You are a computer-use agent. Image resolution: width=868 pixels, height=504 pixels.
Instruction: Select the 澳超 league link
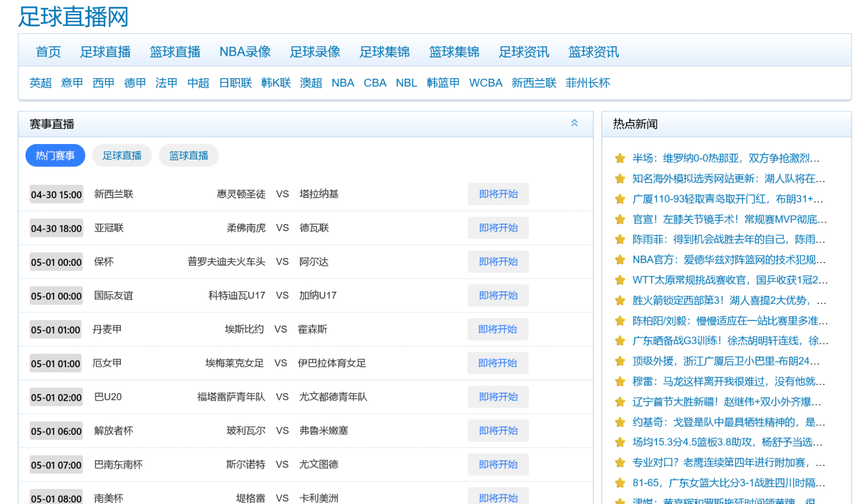coord(311,83)
